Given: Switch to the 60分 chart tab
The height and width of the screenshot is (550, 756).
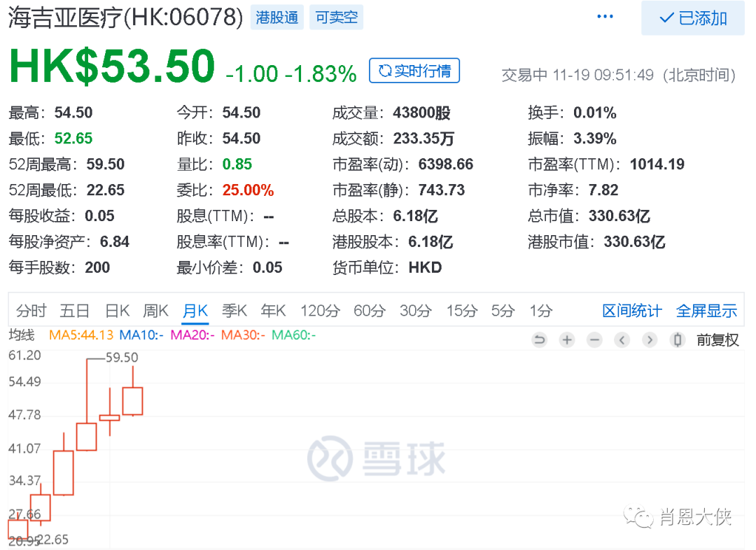Looking at the screenshot, I should click(x=370, y=311).
